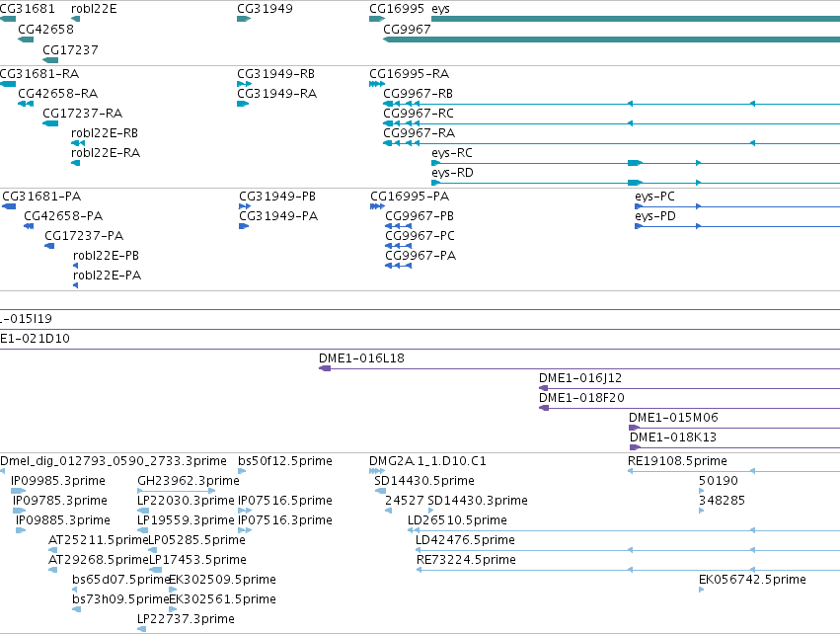Click BAC clone DME1-015M06
The height and width of the screenshot is (634, 840).
tap(673, 418)
